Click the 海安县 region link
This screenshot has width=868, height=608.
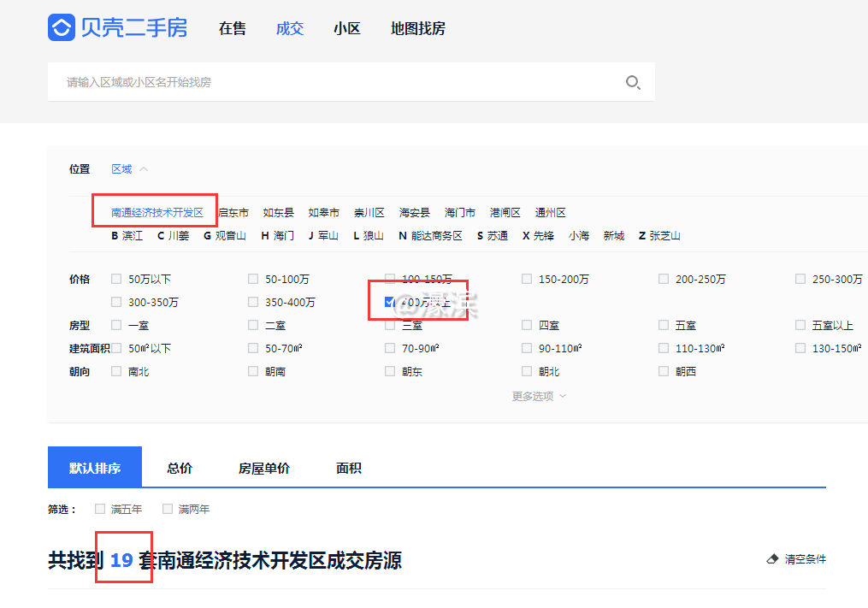tap(416, 212)
